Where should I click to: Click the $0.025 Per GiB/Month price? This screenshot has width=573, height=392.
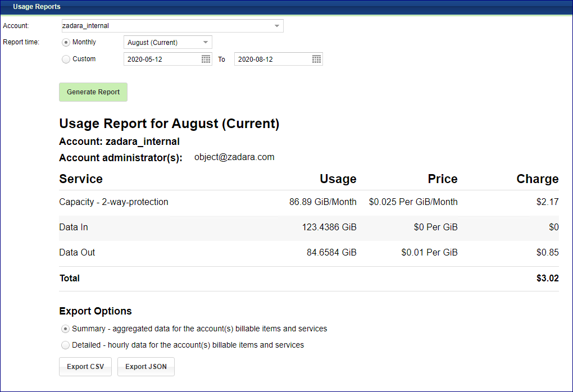pyautogui.click(x=413, y=202)
